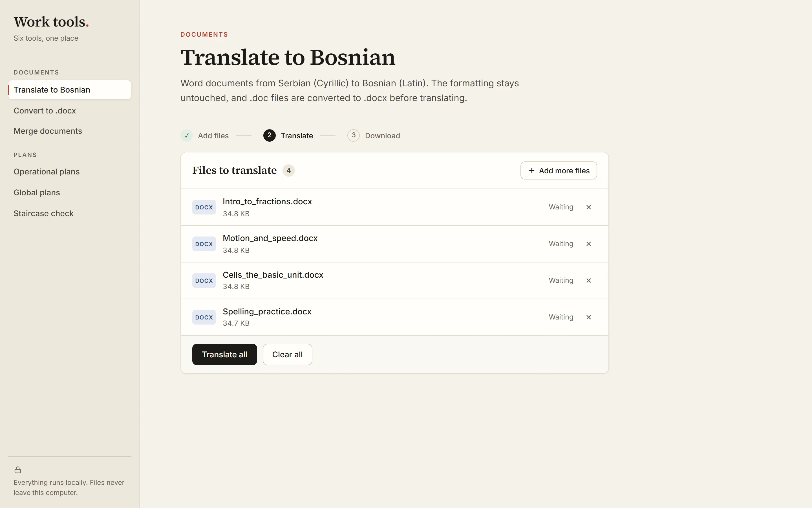The height and width of the screenshot is (508, 812).
Task: Click the Work tools logo title
Action: [51, 22]
